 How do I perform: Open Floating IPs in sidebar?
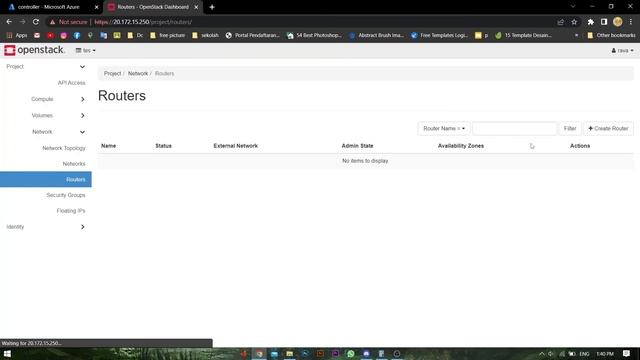(x=71, y=211)
